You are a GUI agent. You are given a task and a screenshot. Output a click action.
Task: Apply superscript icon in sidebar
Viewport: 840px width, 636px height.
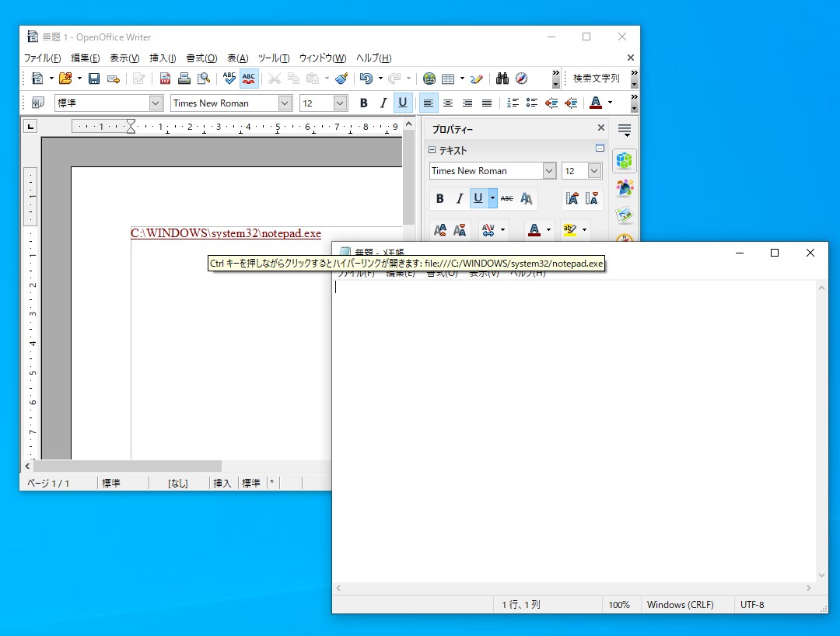(439, 230)
